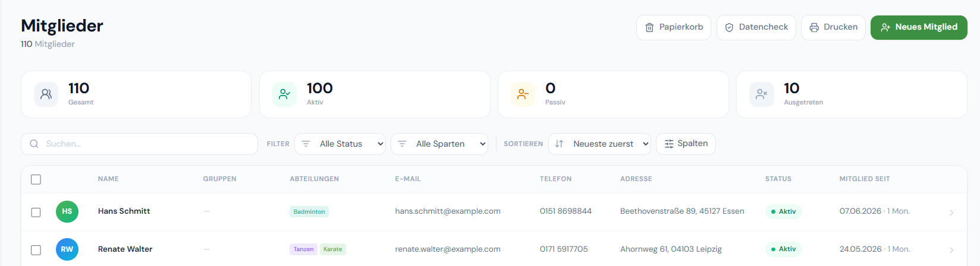
Task: Click the date 07.06.2026
Action: pyautogui.click(x=860, y=211)
